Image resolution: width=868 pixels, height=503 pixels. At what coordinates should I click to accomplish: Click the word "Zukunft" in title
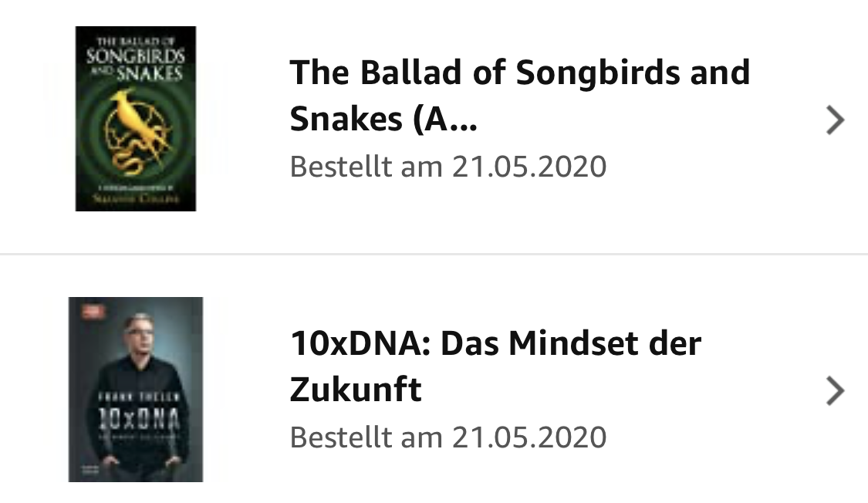click(x=356, y=390)
